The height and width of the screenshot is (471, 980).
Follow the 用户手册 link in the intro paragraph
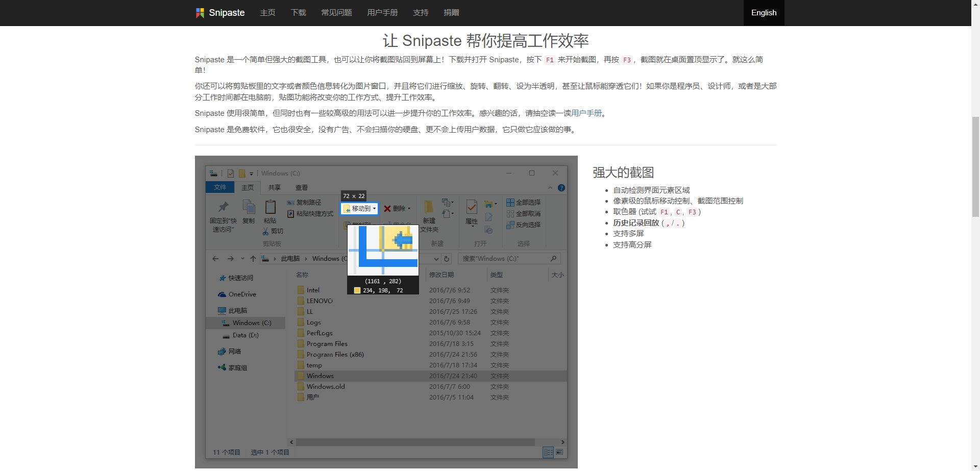pyautogui.click(x=586, y=113)
